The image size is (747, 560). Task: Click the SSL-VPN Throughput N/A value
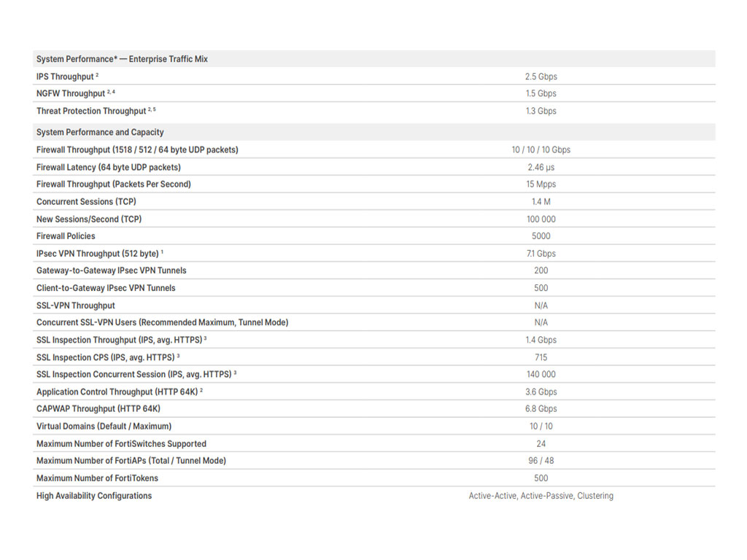click(541, 306)
